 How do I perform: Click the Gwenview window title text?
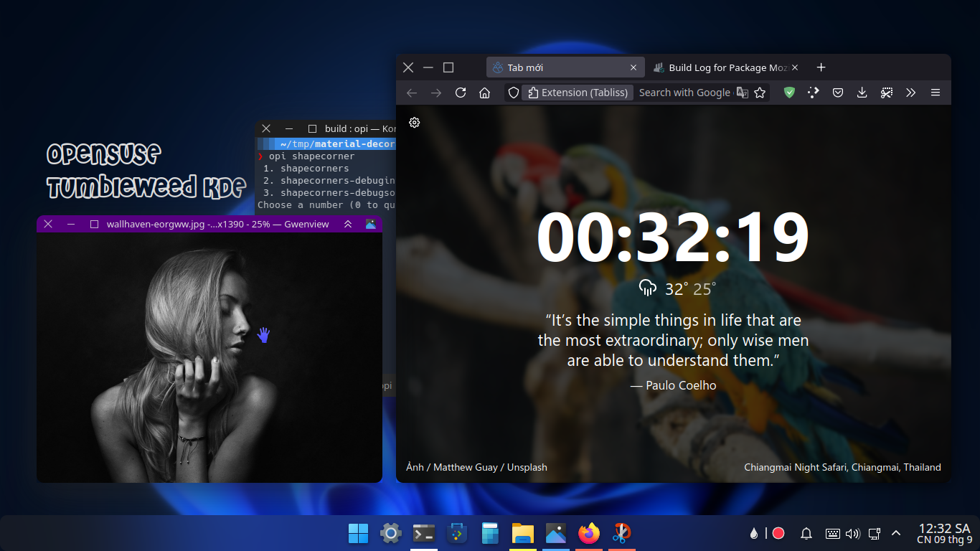pos(217,224)
